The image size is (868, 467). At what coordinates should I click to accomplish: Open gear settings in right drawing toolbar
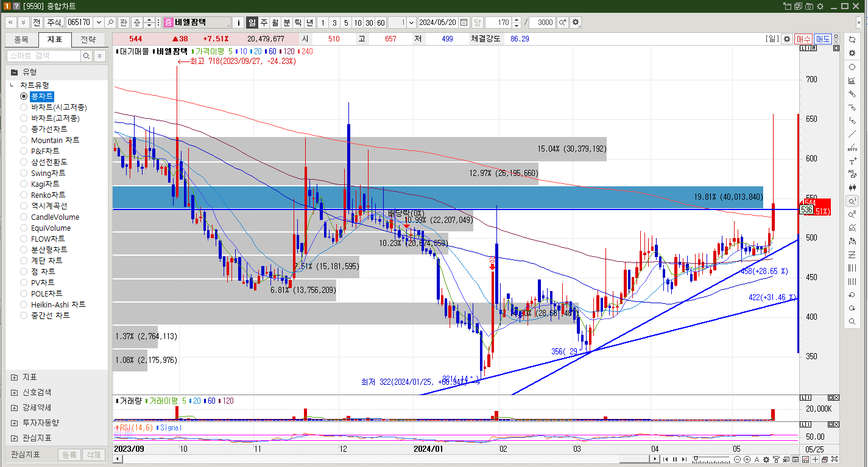tap(852, 53)
